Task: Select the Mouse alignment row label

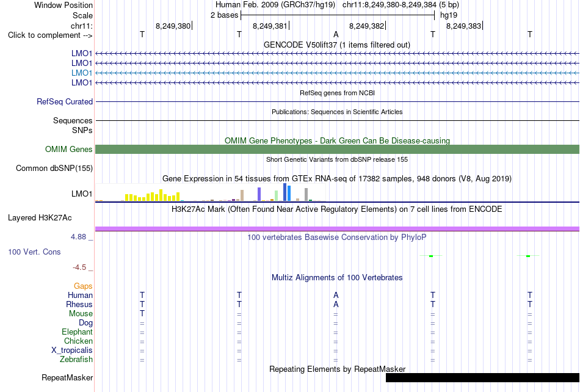Action: pos(81,314)
